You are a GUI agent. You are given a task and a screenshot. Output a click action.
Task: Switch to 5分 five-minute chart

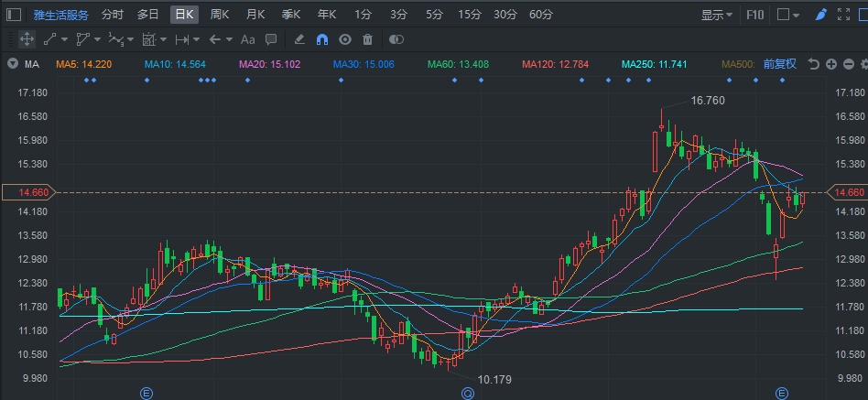click(x=435, y=15)
